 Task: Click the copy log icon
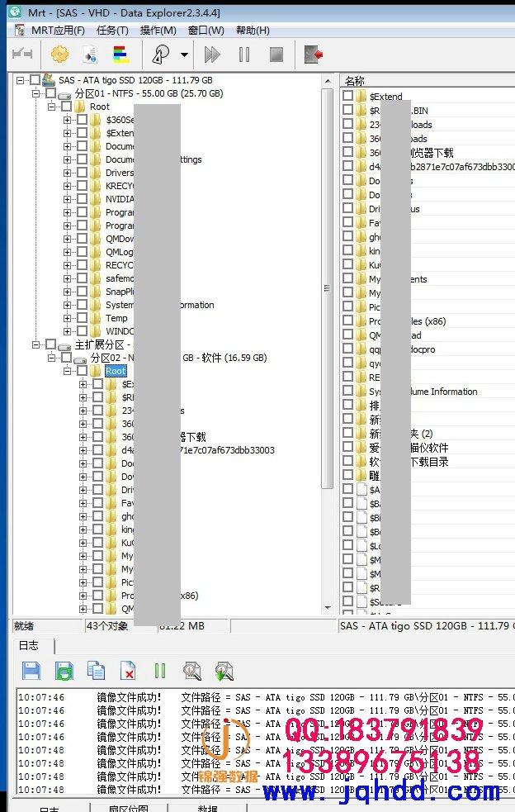[96, 671]
